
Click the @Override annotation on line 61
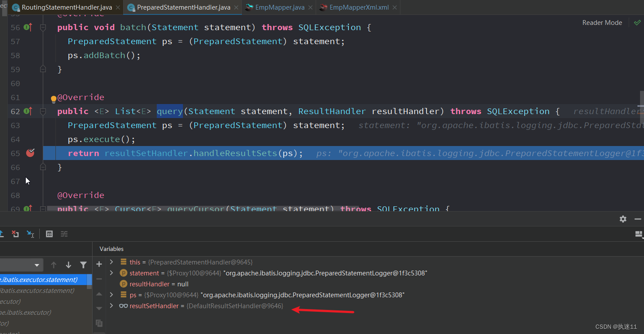(81, 97)
